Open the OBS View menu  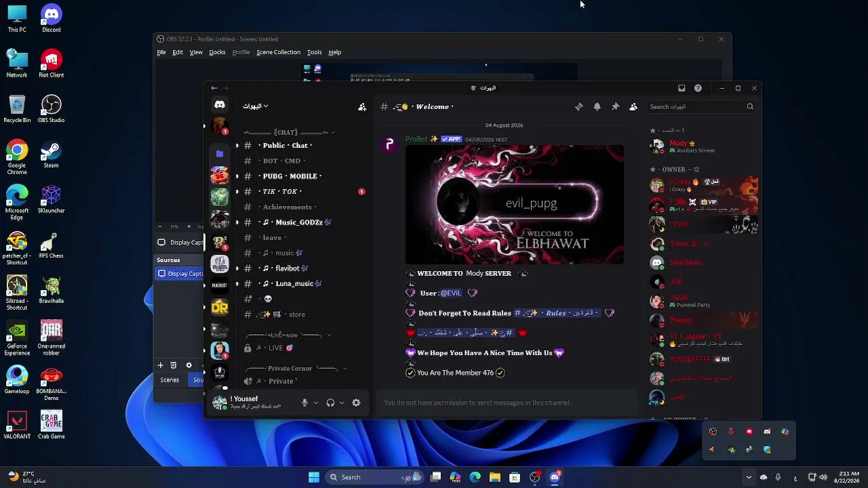[x=196, y=52]
